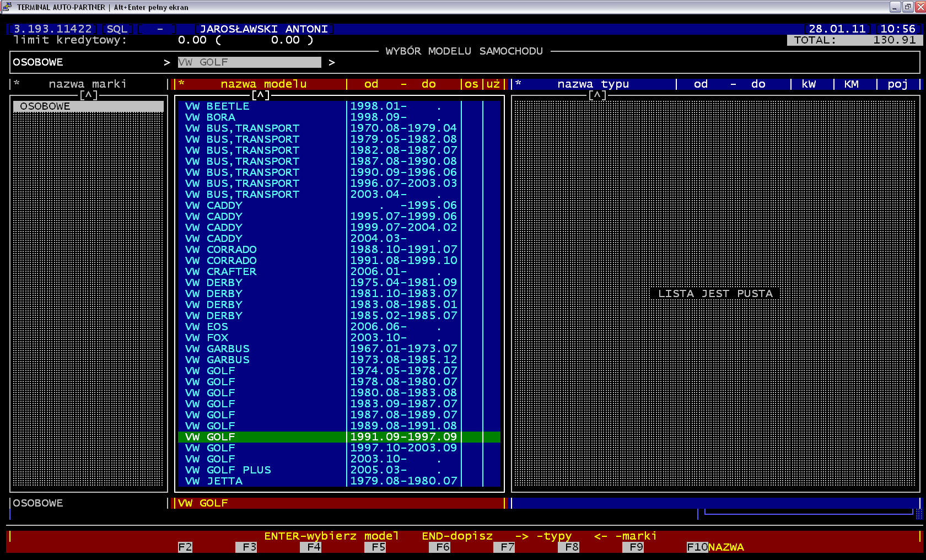Choose VW BUS,TRANSPORT 1979.05-1982.08 row
The height and width of the screenshot is (560, 926).
339,139
